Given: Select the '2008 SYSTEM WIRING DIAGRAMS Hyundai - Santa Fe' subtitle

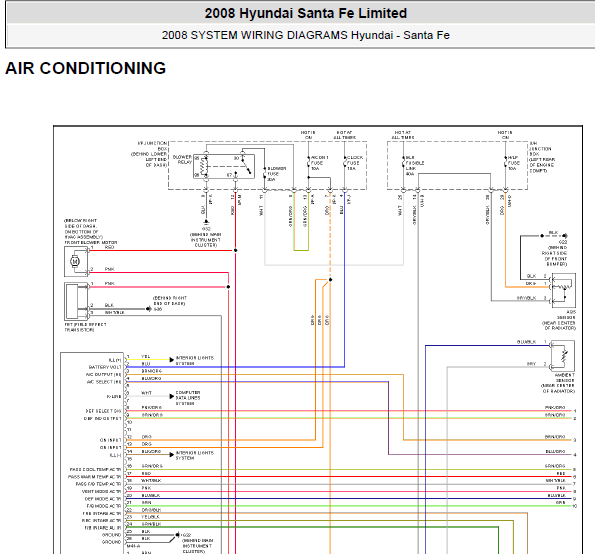Looking at the screenshot, I should (305, 35).
